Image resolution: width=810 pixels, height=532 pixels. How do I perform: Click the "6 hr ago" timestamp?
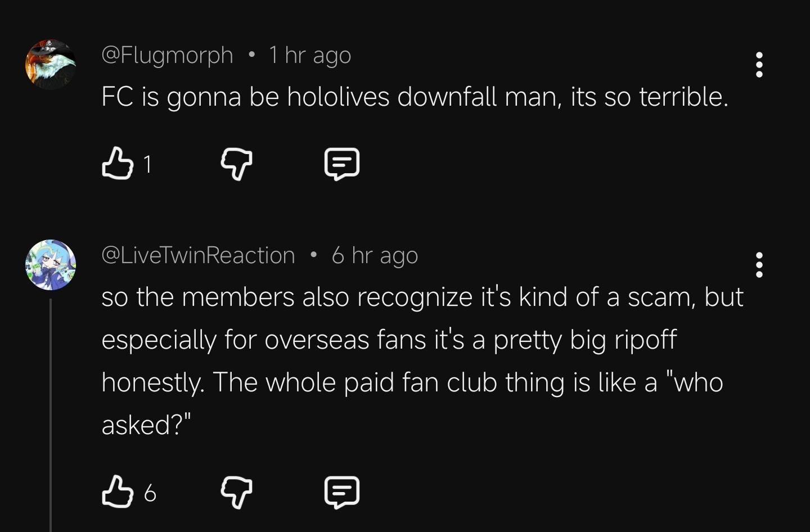375,255
